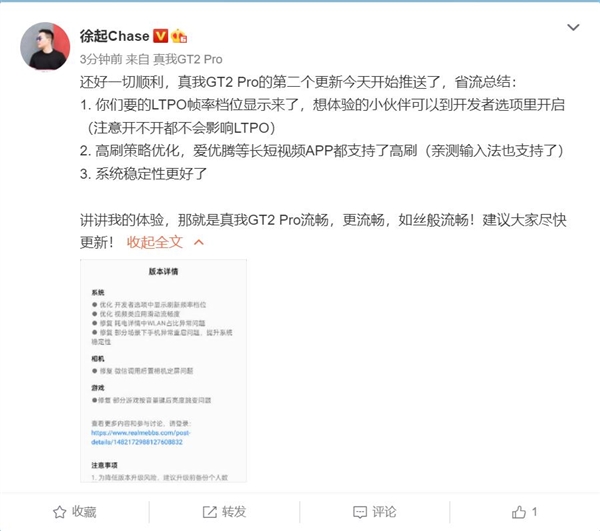Click the 3分钟前 timestamp
Image resolution: width=600 pixels, height=531 pixels.
click(101, 59)
